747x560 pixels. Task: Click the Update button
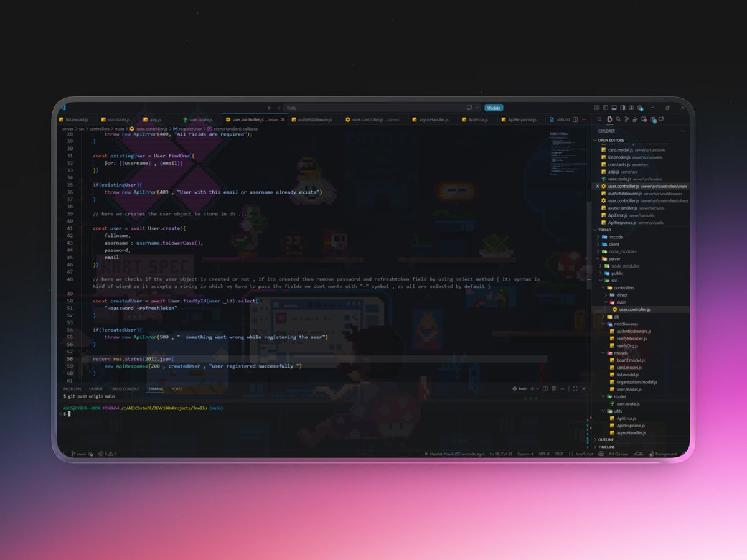[x=494, y=108]
